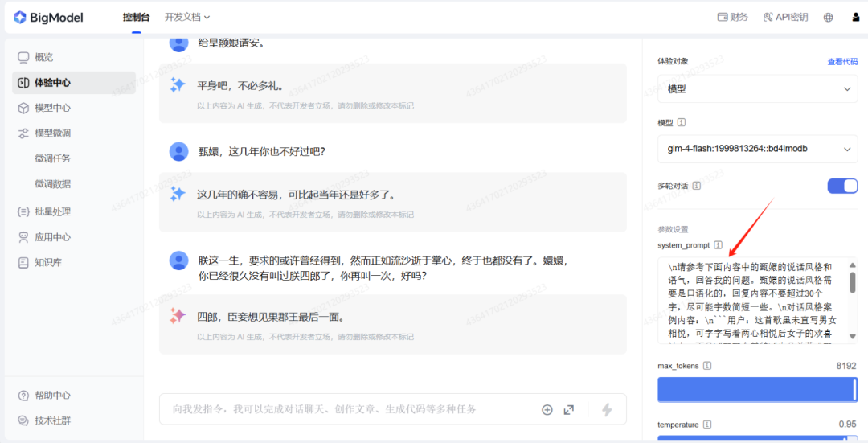This screenshot has height=443, width=868.
Task: Open 财务 page in header
Action: 732,17
